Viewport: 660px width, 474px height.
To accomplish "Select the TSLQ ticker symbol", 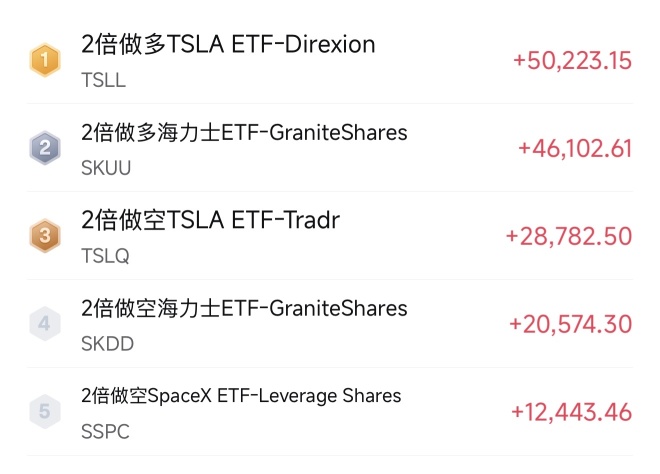I will pyautogui.click(x=105, y=256).
